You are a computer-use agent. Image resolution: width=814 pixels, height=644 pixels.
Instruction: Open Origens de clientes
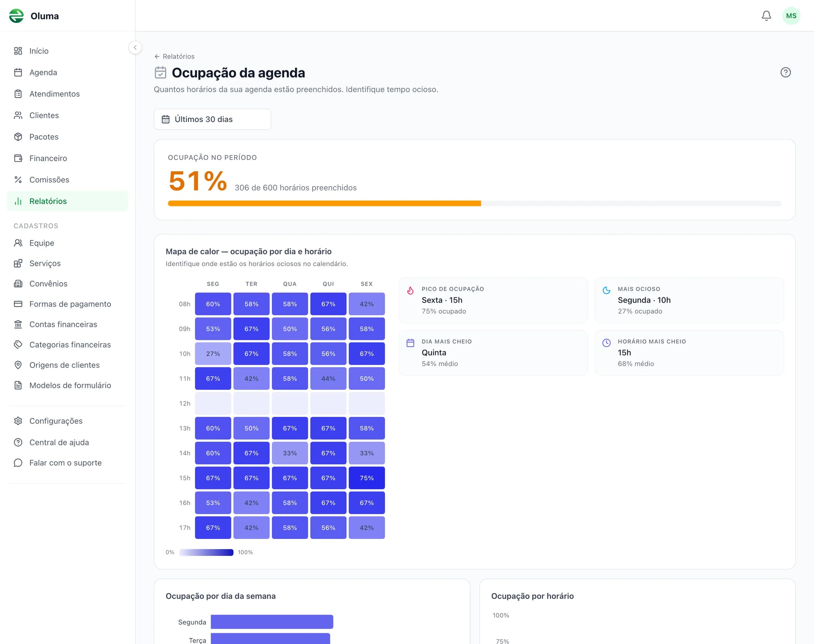coord(67,365)
